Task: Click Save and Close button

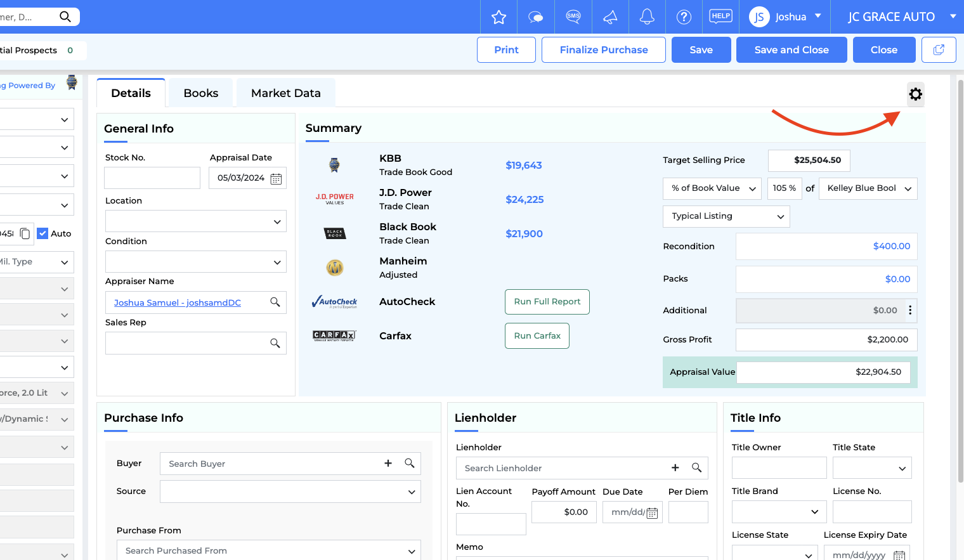Action: [791, 49]
